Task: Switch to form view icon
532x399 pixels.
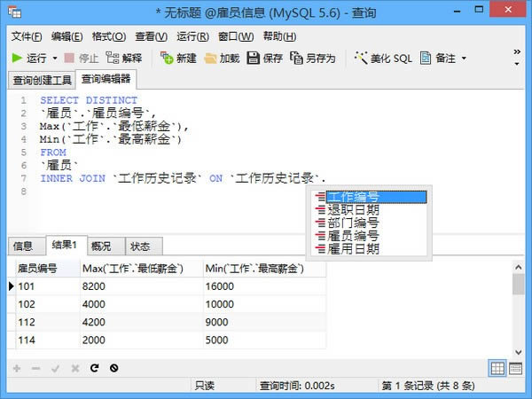Action: [x=516, y=369]
